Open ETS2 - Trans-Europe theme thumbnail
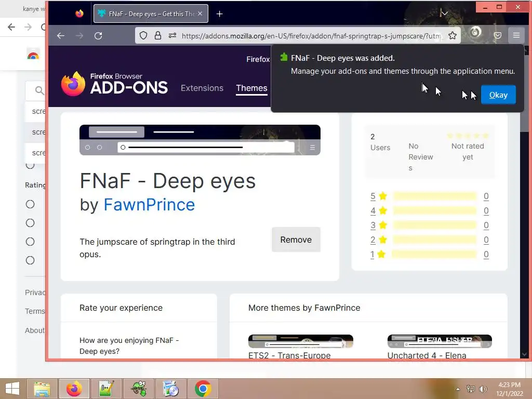The image size is (532, 399). (x=301, y=341)
